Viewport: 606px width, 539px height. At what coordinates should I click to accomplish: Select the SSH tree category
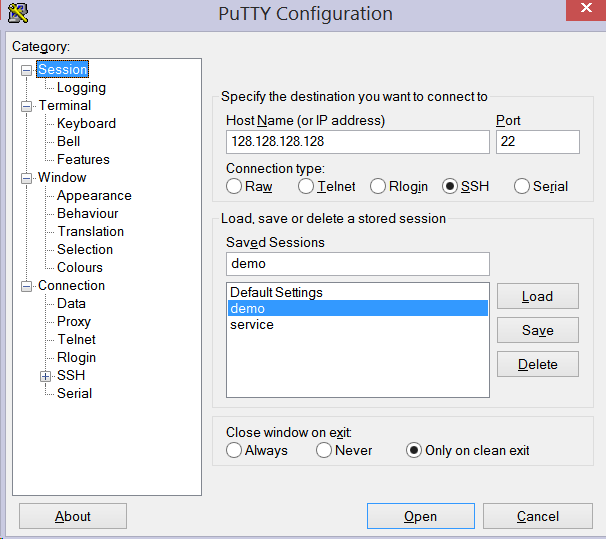tap(71, 376)
